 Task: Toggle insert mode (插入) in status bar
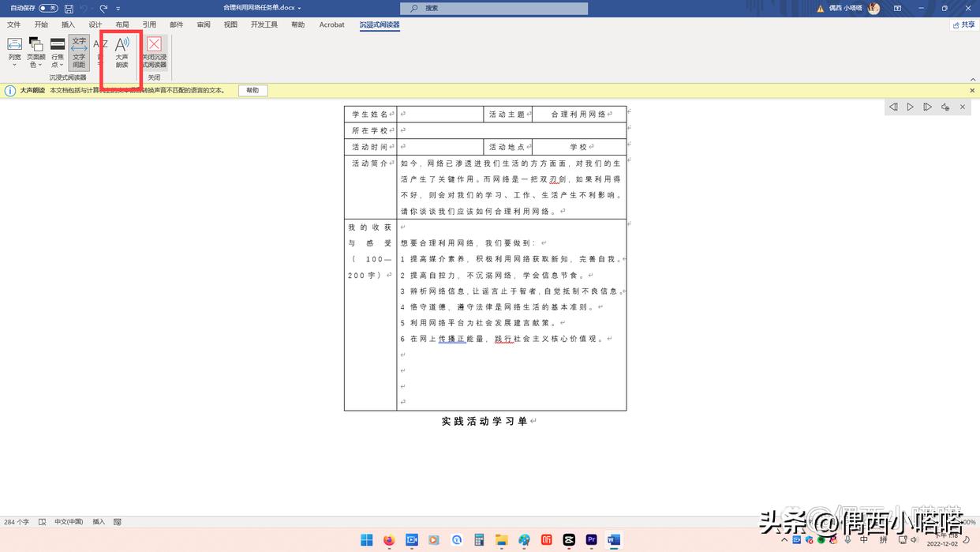99,522
